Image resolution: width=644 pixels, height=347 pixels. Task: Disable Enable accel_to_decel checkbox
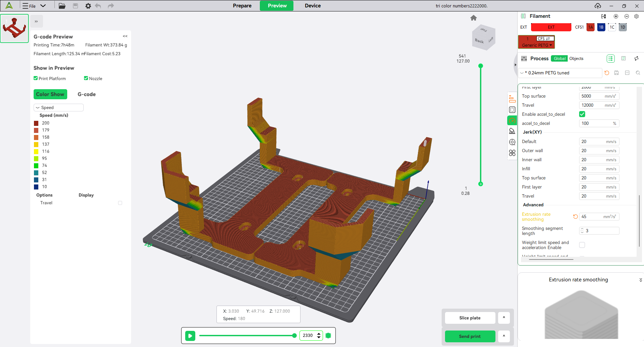[582, 114]
